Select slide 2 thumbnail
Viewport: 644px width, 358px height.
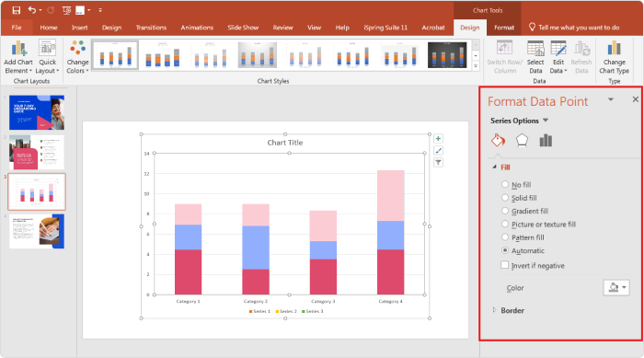37,153
